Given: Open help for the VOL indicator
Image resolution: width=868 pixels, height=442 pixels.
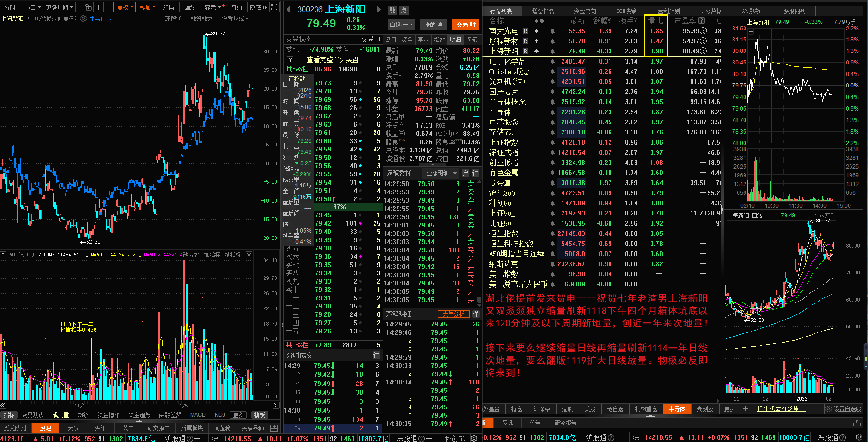Looking at the screenshot, I should point(3,255).
